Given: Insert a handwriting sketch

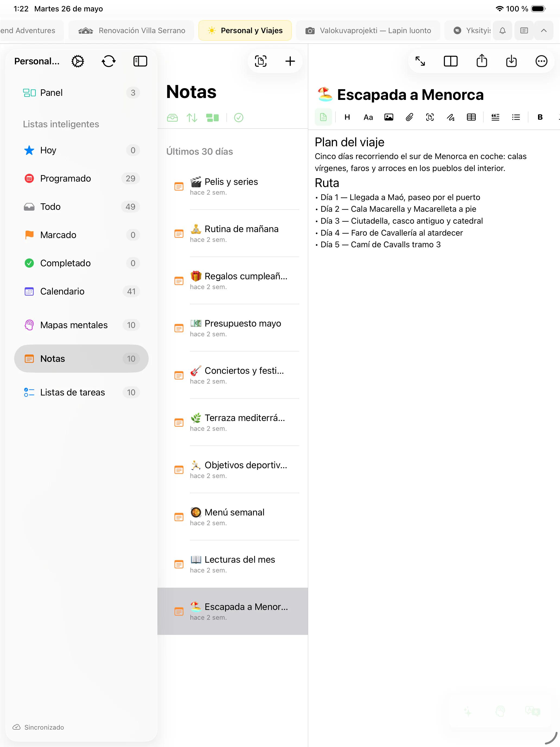Looking at the screenshot, I should [451, 117].
